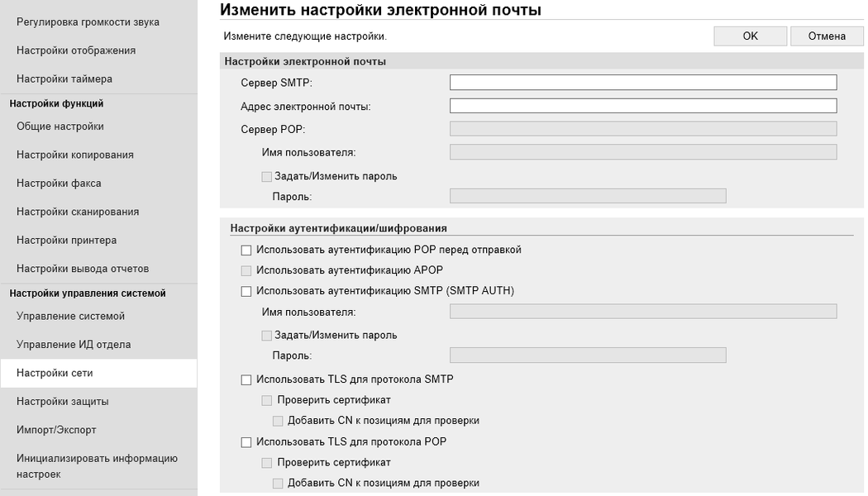Click the OK button
The height and width of the screenshot is (496, 868).
pos(750,36)
